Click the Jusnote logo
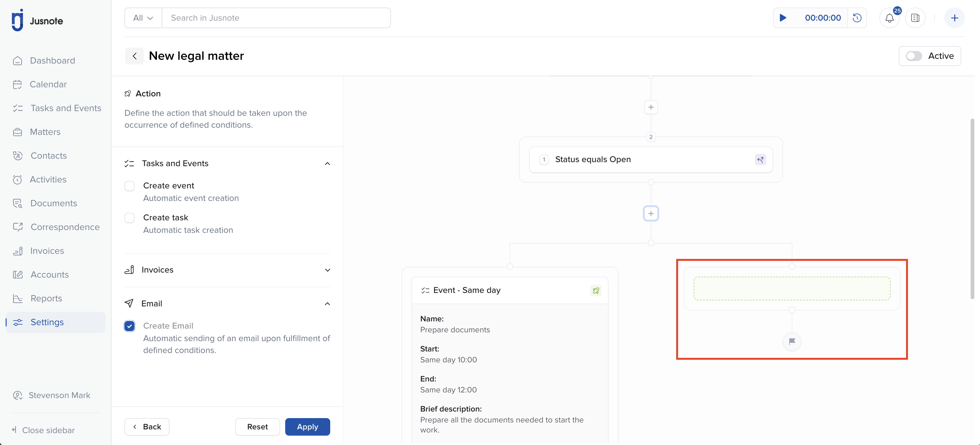Image resolution: width=980 pixels, height=445 pixels. click(37, 20)
